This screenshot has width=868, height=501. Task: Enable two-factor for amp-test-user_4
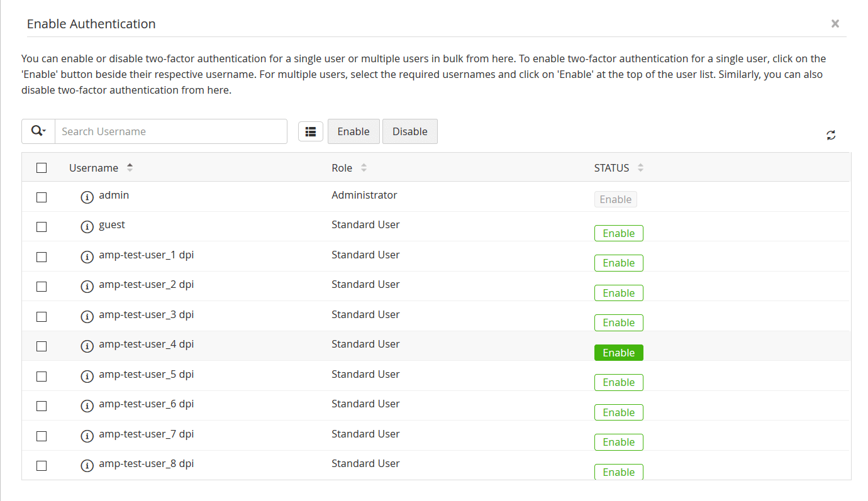point(618,353)
